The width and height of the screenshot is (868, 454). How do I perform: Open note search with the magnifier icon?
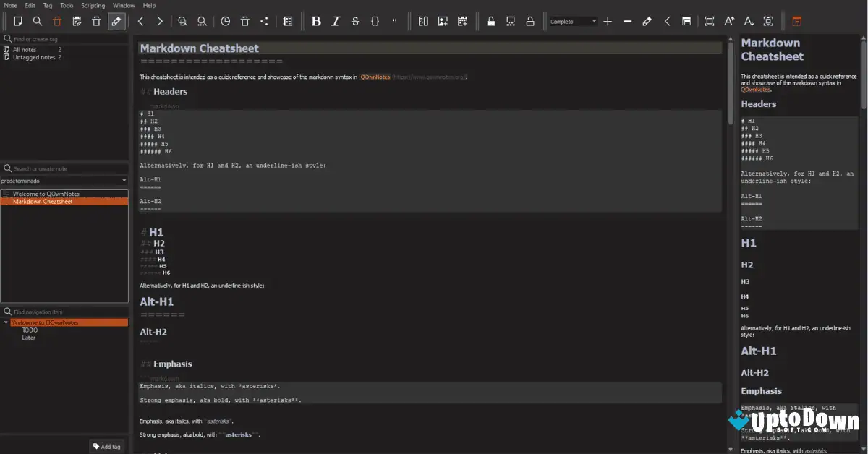[x=38, y=21]
